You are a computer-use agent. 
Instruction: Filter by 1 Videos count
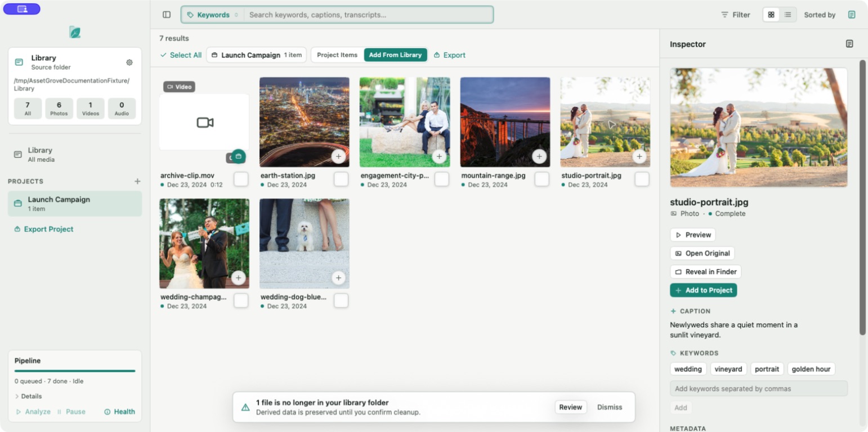pos(91,109)
